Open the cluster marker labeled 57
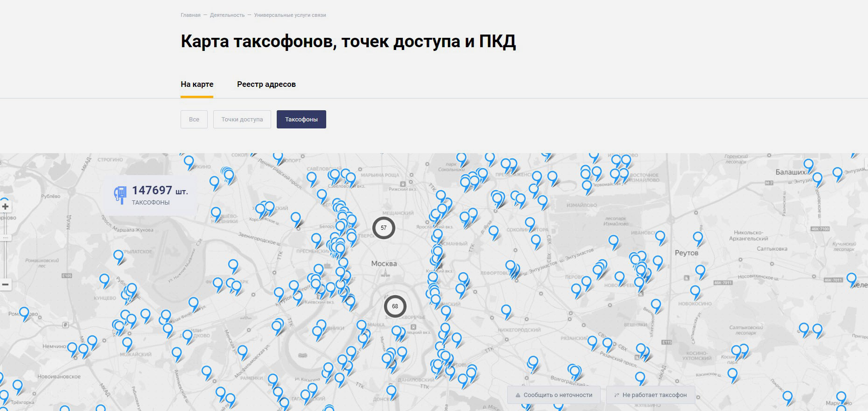Viewport: 868px width, 411px height. (x=384, y=228)
